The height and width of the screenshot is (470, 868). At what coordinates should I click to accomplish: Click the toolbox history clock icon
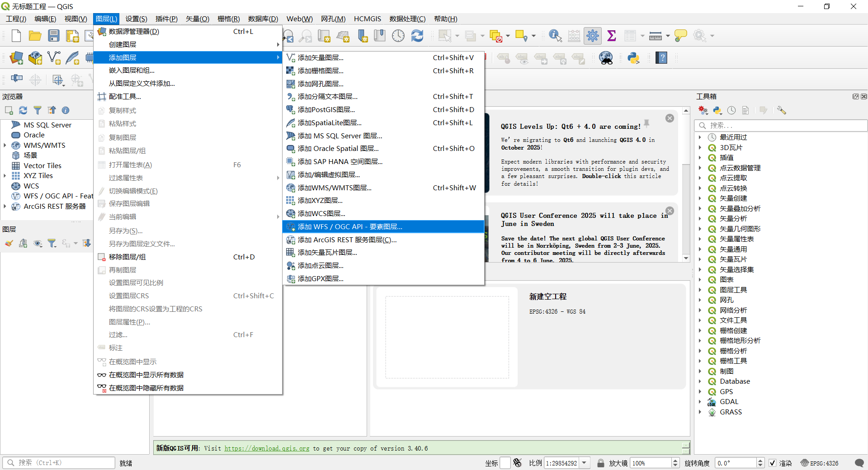click(x=731, y=110)
